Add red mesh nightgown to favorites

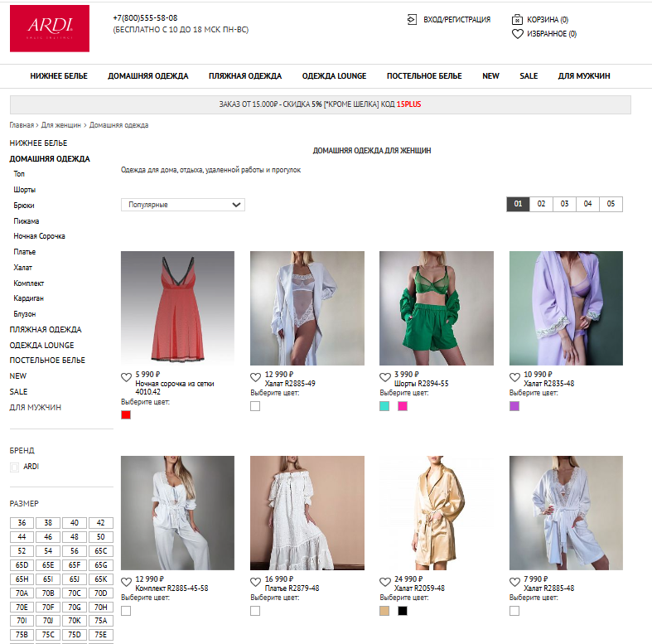[126, 377]
